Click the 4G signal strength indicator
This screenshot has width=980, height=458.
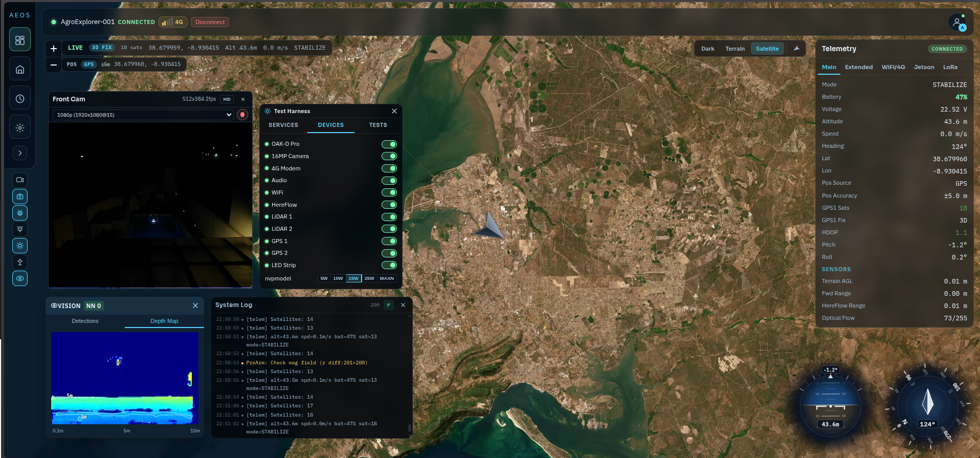pos(173,22)
